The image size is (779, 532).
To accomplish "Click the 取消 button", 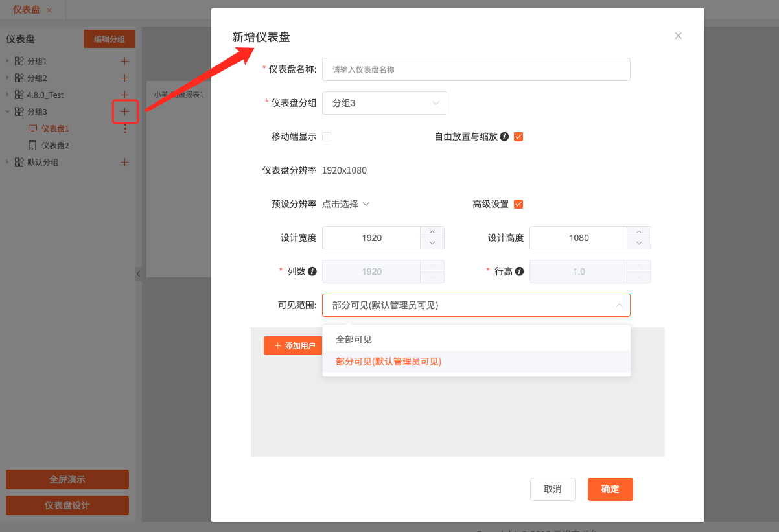I will [x=552, y=489].
